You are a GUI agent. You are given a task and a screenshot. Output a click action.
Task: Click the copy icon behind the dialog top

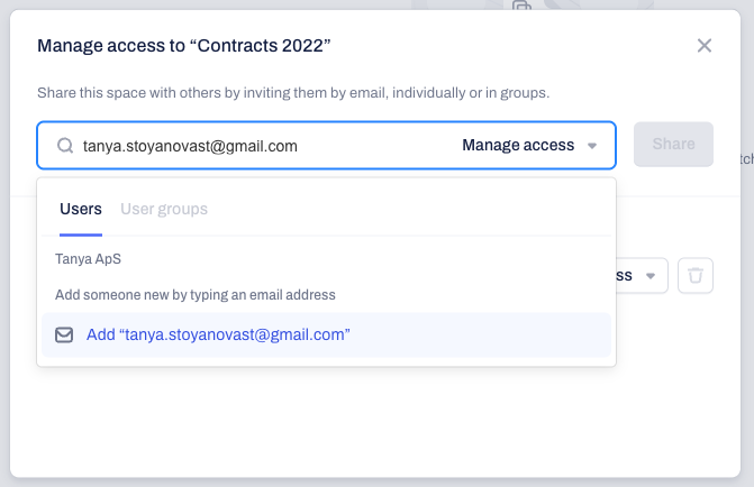coord(522,5)
